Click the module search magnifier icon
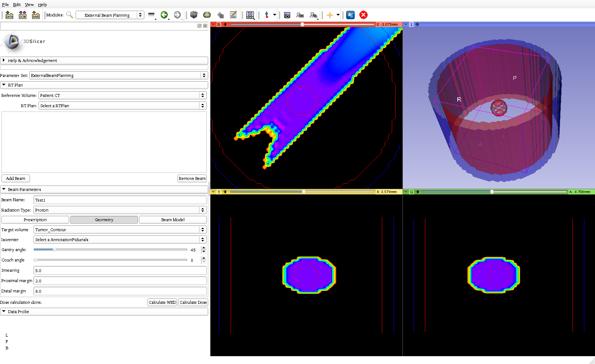The image size is (595, 364). click(70, 15)
